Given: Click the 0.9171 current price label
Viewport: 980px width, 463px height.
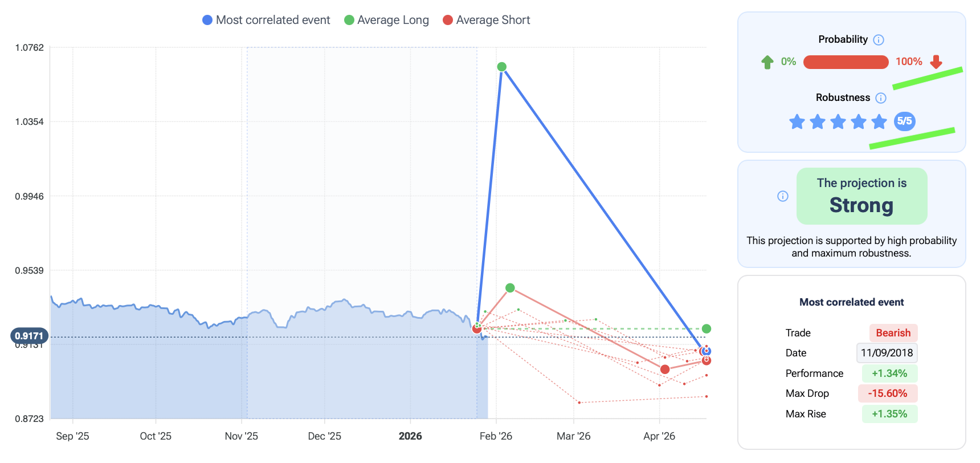Looking at the screenshot, I should [29, 336].
